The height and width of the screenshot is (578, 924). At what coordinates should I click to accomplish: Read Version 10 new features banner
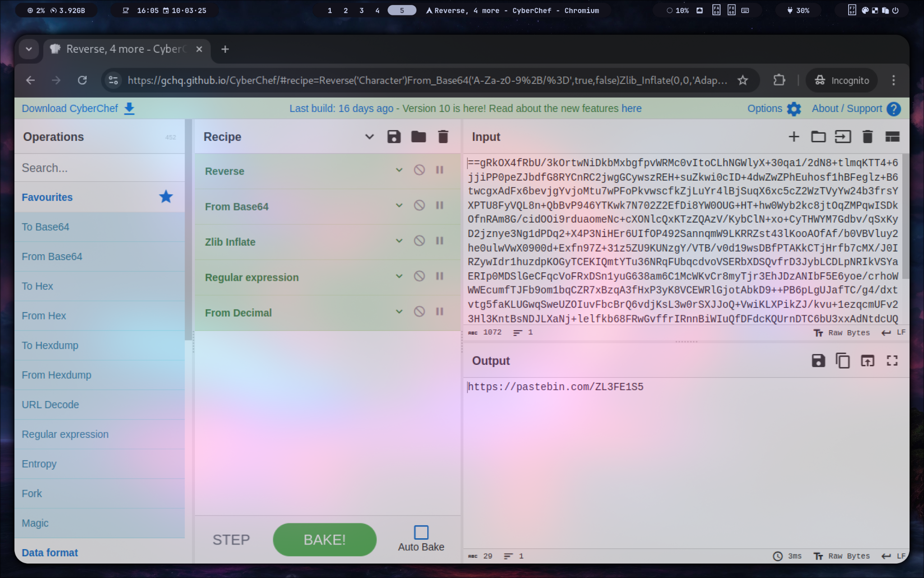[x=465, y=108]
